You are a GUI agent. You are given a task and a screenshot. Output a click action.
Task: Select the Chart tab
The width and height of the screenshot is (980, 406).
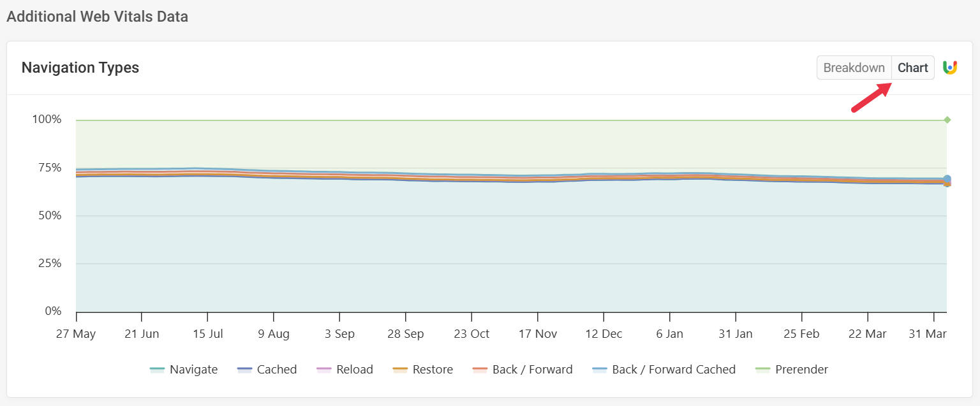tap(912, 68)
